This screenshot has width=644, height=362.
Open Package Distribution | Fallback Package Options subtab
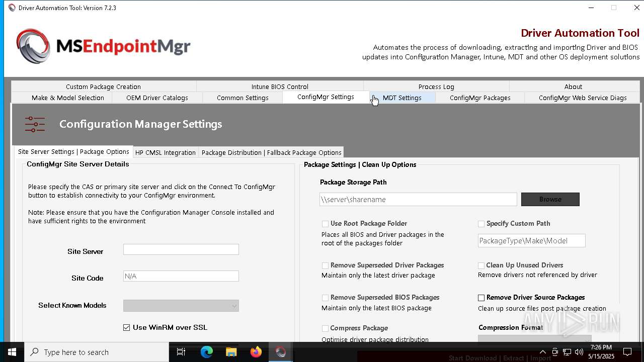[x=272, y=152]
